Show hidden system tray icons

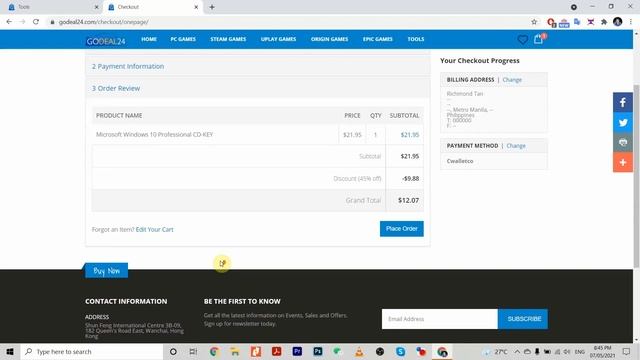pos(517,351)
